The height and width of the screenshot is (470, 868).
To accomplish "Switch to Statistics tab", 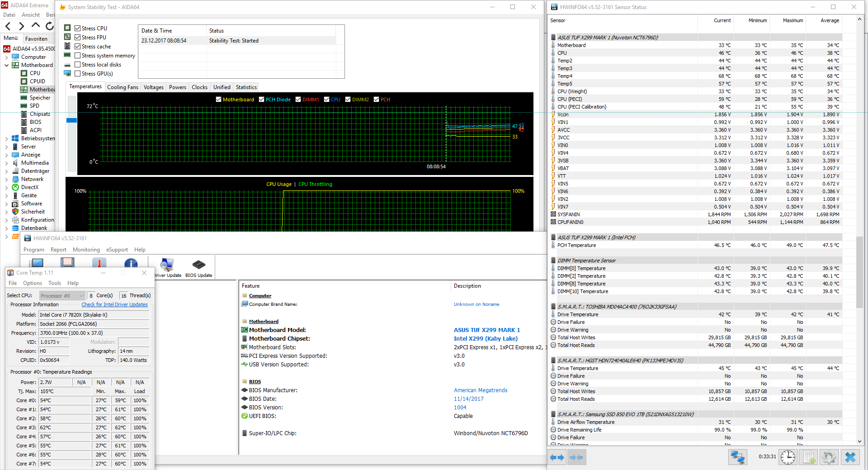I will (246, 87).
